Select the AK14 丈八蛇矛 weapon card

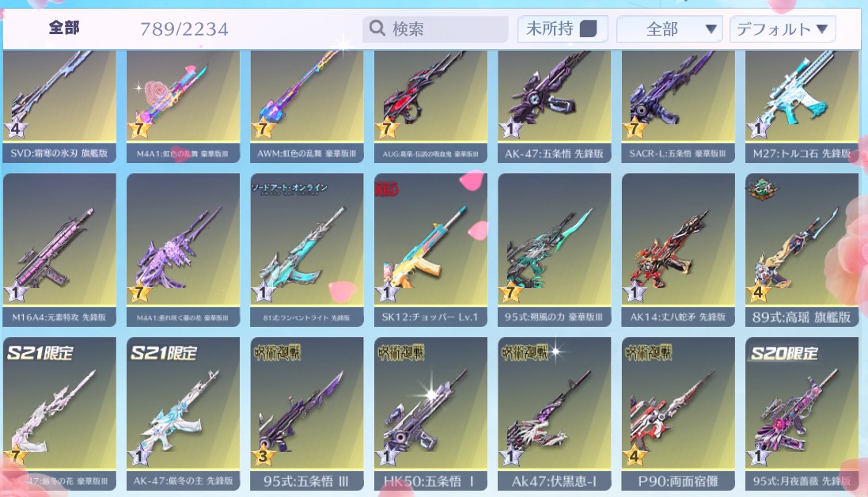pos(678,249)
